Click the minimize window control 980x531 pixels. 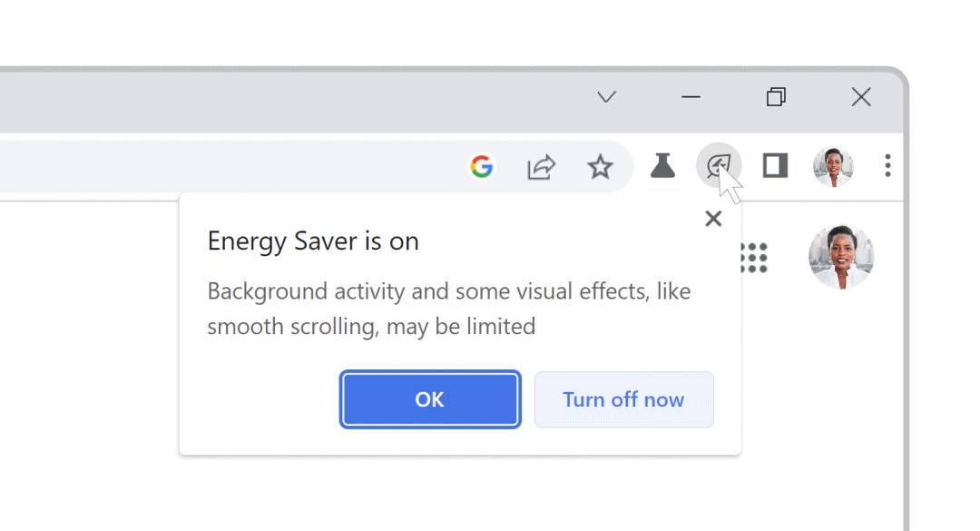pyautogui.click(x=691, y=97)
